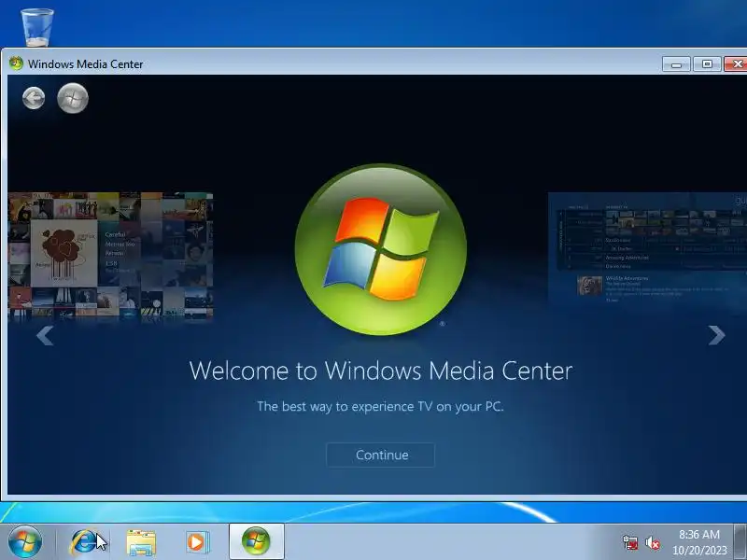Click the large Windows Media Center logo
The height and width of the screenshot is (560, 747).
pyautogui.click(x=381, y=249)
